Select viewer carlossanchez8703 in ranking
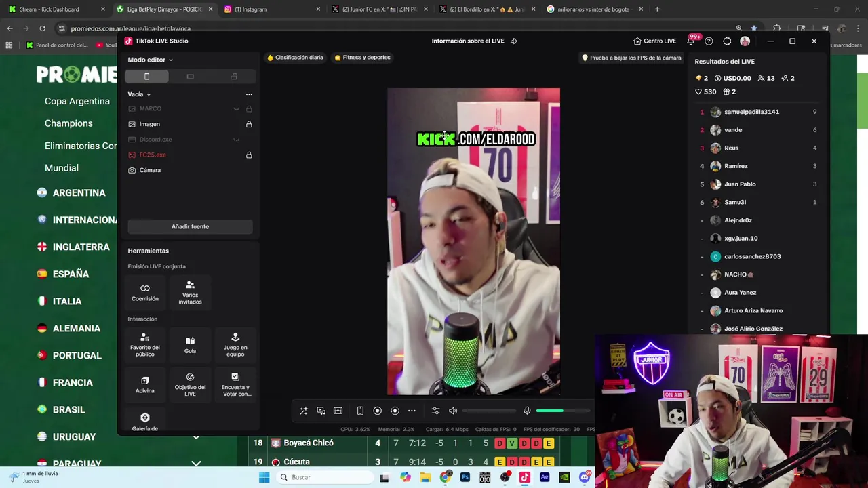868x488 pixels. coord(759,257)
